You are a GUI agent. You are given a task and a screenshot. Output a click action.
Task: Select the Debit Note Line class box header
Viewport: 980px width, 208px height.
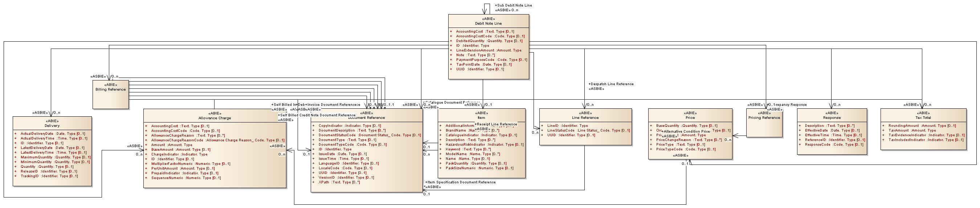(x=488, y=21)
